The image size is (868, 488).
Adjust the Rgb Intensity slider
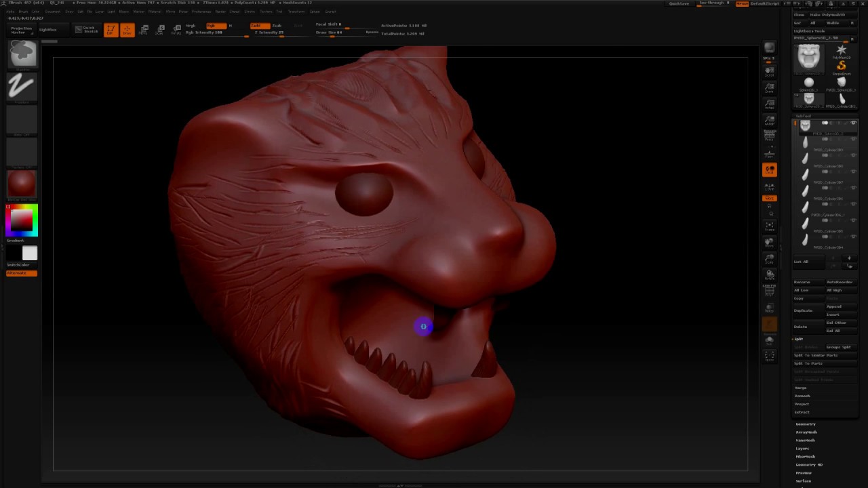[x=216, y=33]
